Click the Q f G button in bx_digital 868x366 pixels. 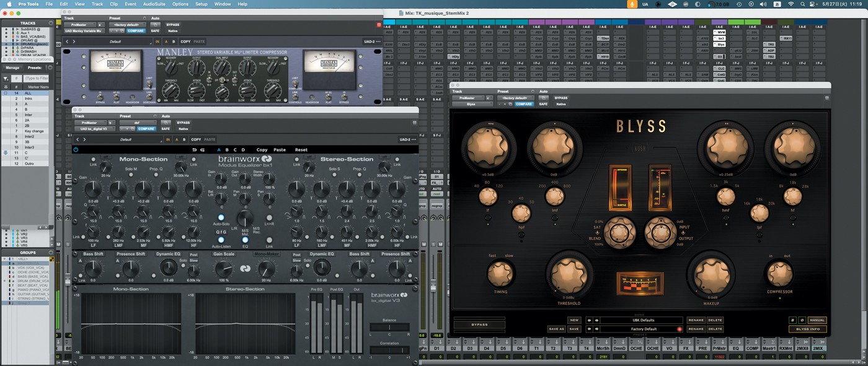pos(221,233)
